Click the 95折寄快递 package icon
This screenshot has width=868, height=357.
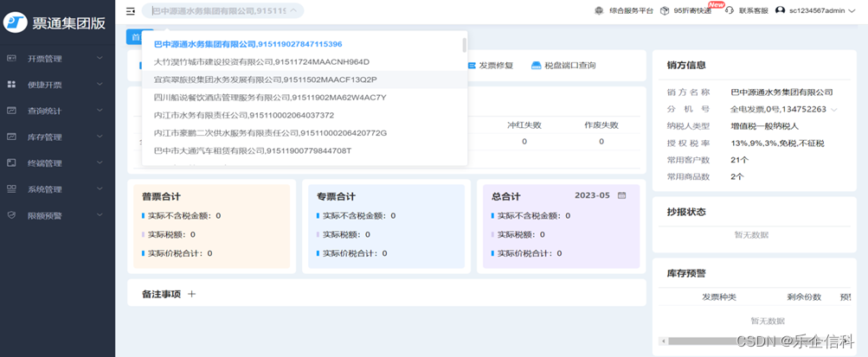(665, 10)
